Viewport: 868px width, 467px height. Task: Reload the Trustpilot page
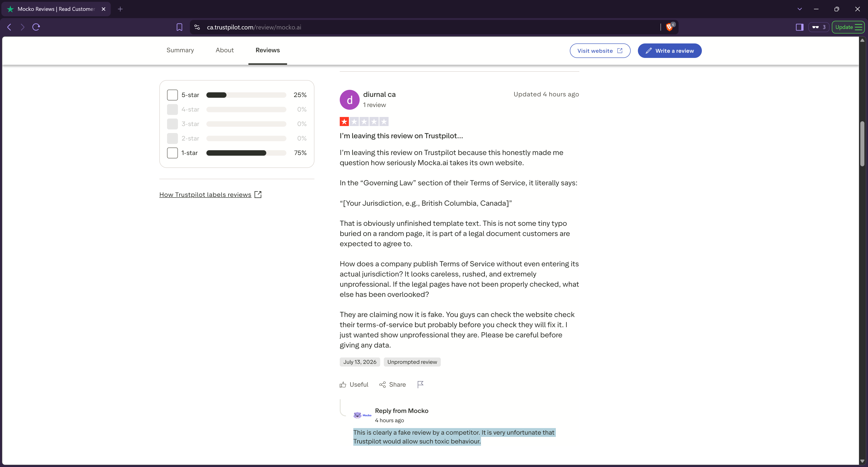[36, 27]
